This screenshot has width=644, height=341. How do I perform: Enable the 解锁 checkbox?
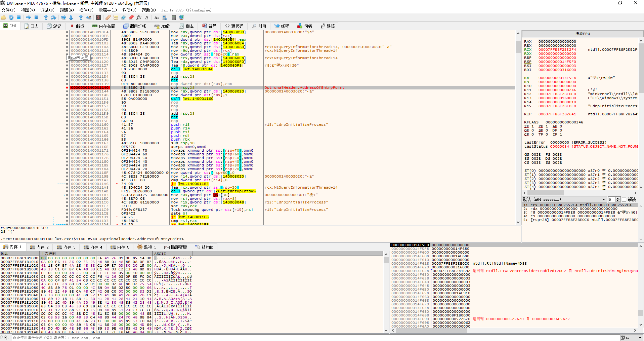click(624, 199)
